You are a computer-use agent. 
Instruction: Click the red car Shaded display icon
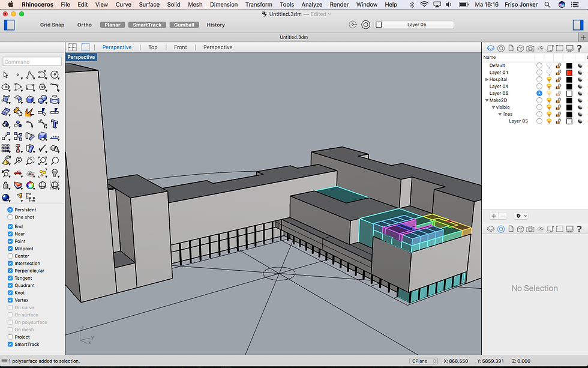coord(18,173)
